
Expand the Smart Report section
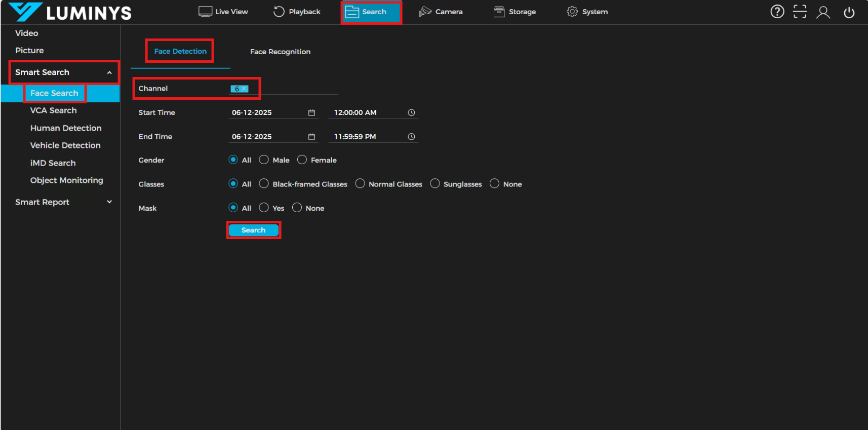tap(109, 202)
